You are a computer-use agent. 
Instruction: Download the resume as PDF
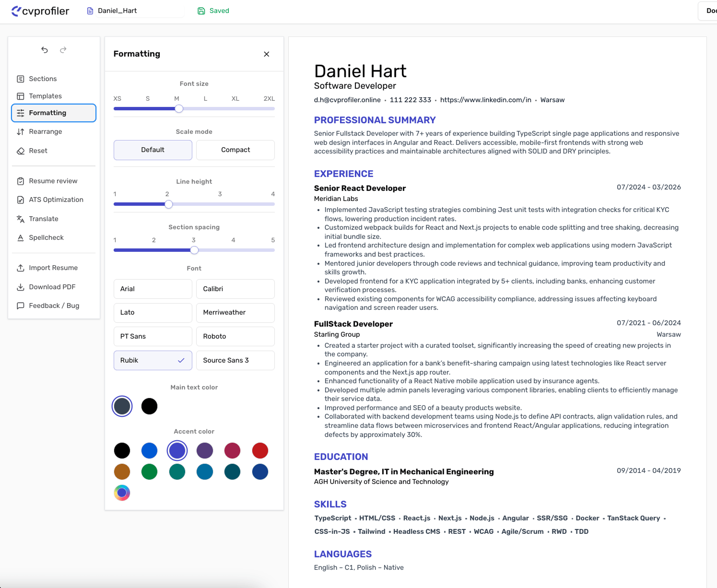(x=52, y=287)
